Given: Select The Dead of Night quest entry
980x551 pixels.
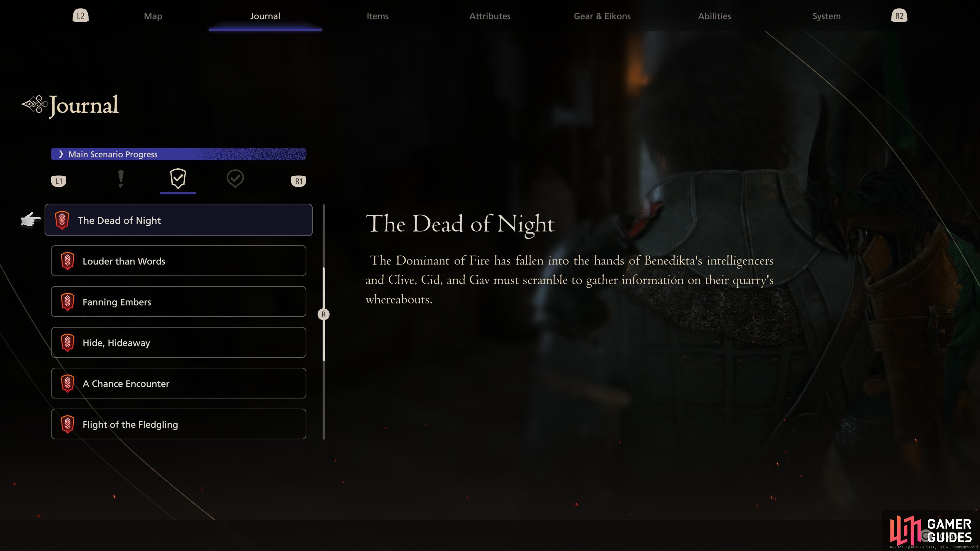Looking at the screenshot, I should click(178, 220).
